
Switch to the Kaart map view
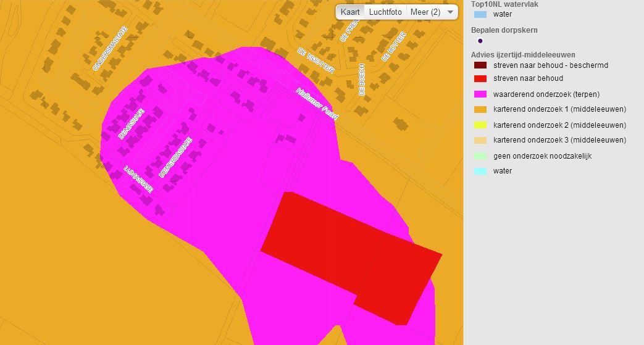click(x=350, y=12)
